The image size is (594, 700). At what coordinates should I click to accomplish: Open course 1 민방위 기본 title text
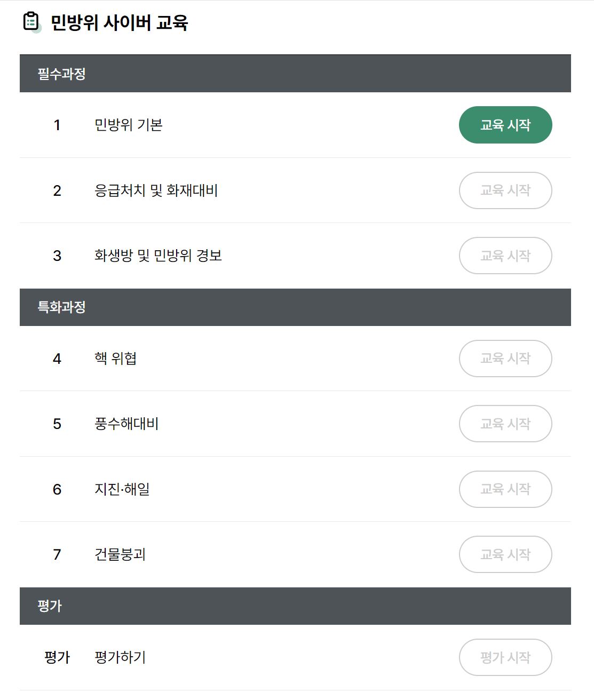click(128, 125)
